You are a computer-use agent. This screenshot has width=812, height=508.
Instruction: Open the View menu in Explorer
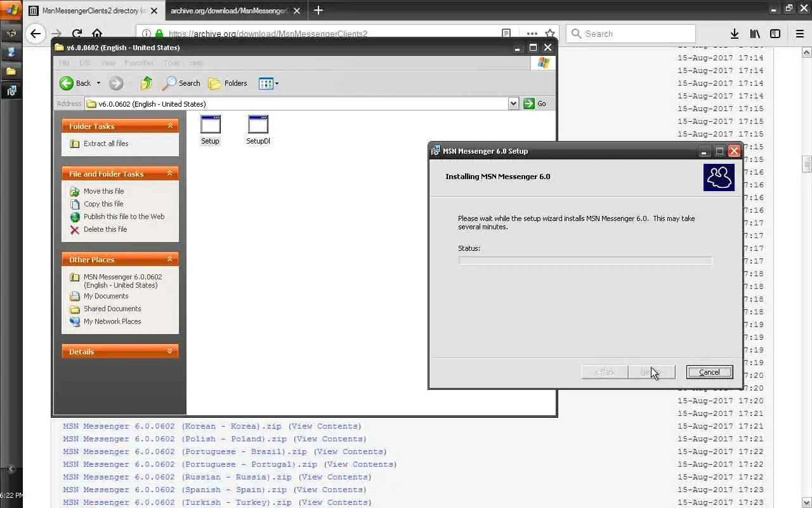point(108,63)
